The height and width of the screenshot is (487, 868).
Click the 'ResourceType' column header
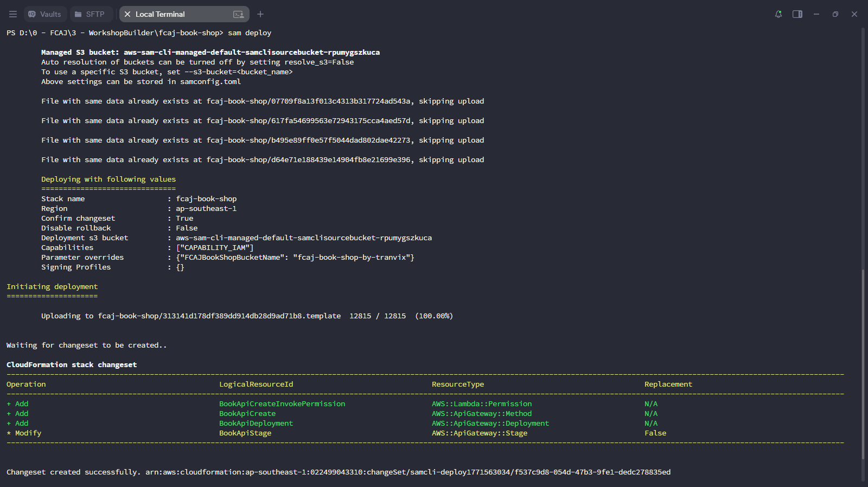coord(458,385)
